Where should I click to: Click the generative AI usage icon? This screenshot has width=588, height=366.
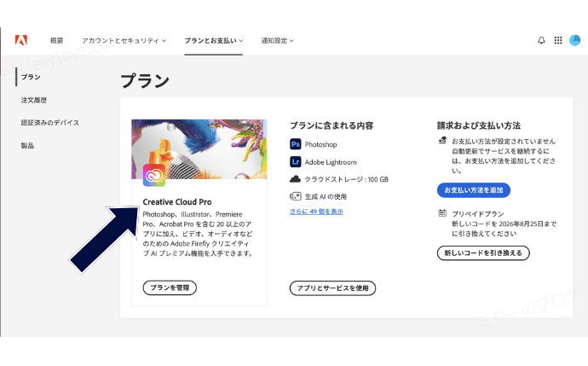pos(296,196)
